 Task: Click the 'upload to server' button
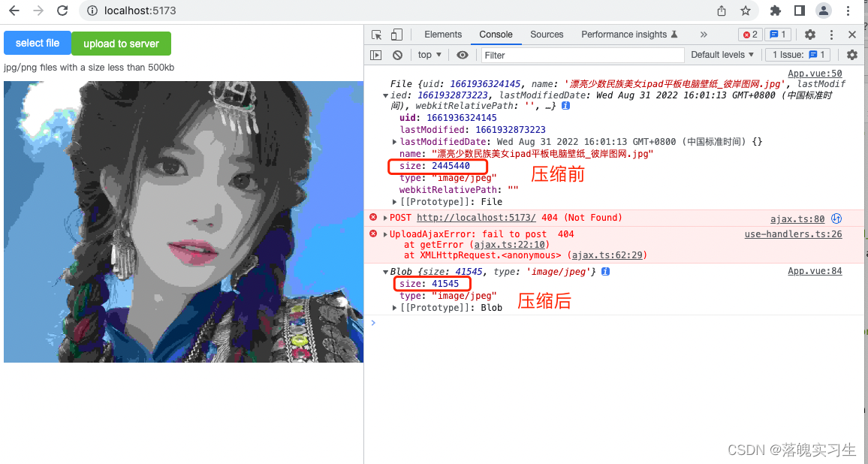[x=121, y=44]
